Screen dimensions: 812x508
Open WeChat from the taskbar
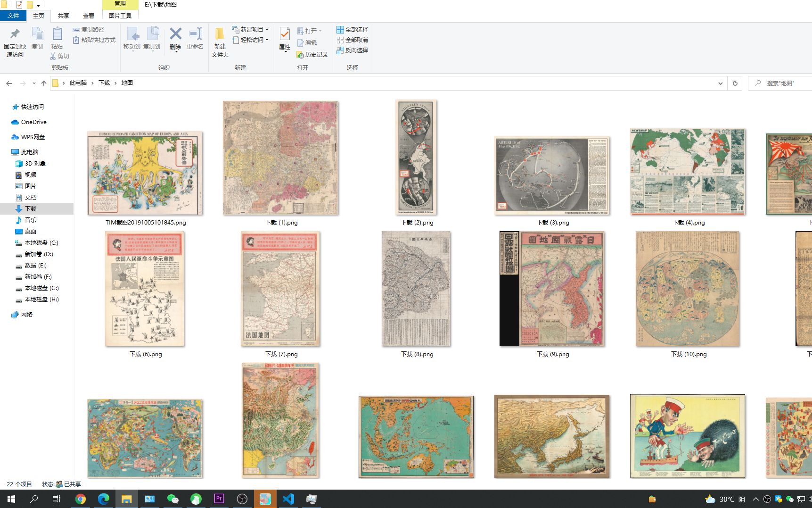[173, 499]
